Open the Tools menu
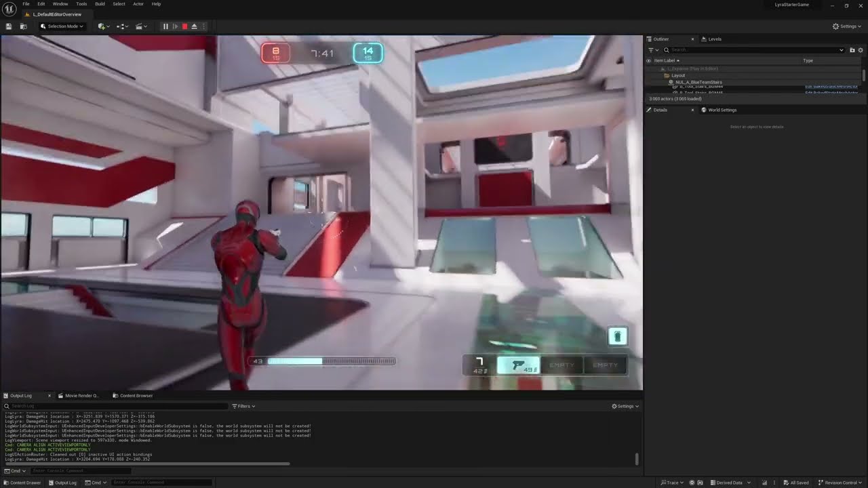The image size is (868, 488). coord(81,4)
